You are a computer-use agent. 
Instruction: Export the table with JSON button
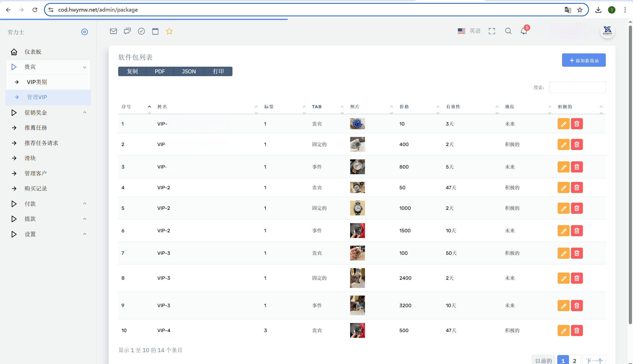pos(189,71)
